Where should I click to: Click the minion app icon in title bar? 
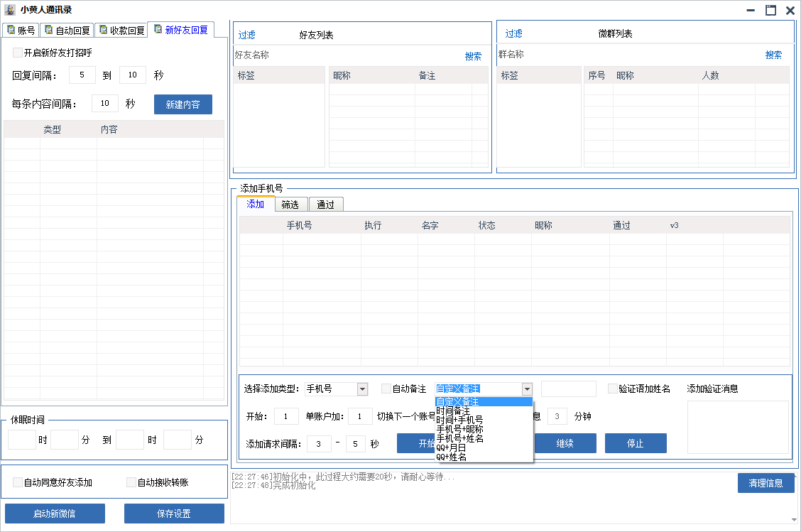10,10
